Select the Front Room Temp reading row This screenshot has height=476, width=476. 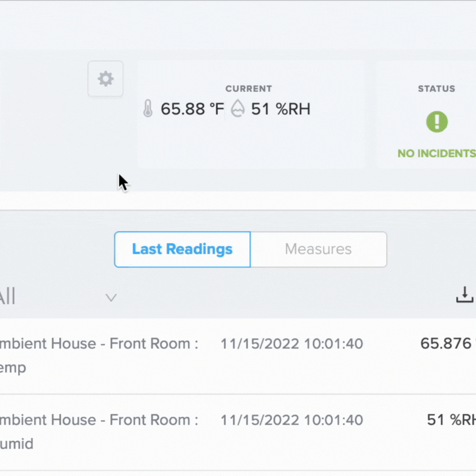coord(238,356)
